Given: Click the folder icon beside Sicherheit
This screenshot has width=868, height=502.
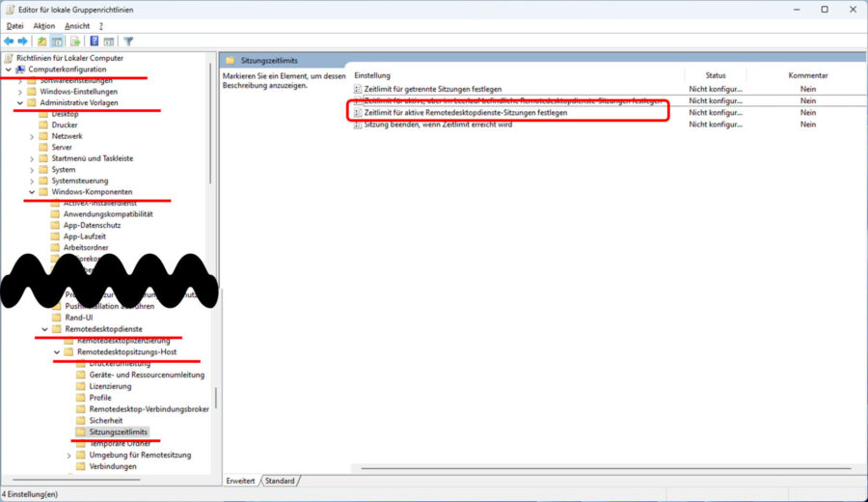Looking at the screenshot, I should [x=81, y=421].
